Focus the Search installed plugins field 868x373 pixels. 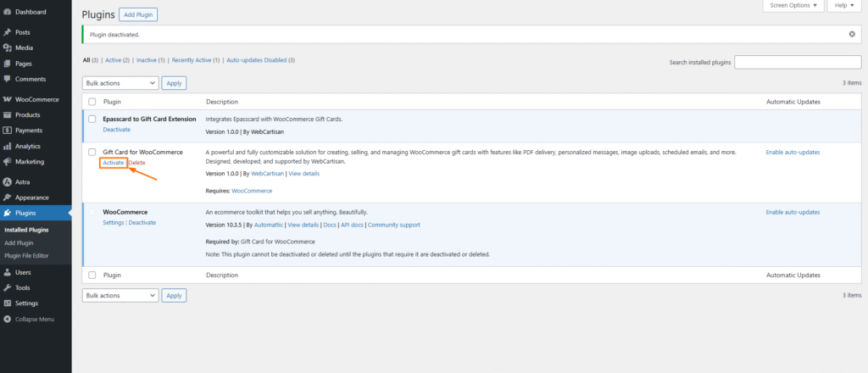click(x=798, y=63)
